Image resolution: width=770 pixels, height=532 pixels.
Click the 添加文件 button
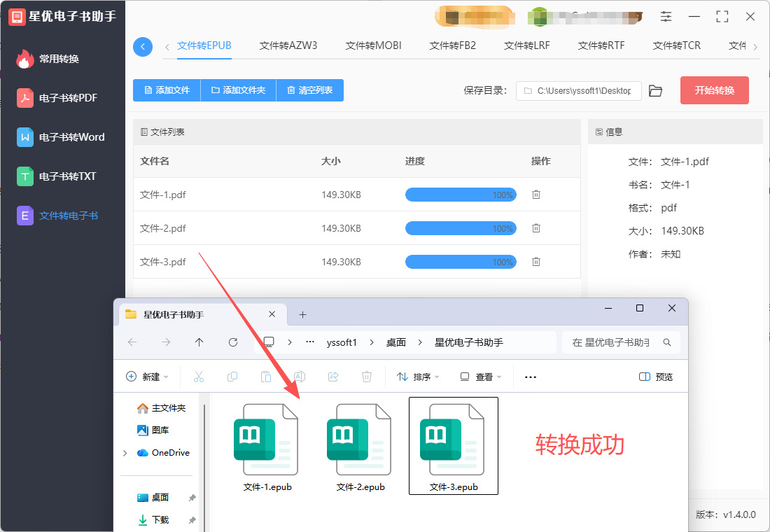[167, 90]
